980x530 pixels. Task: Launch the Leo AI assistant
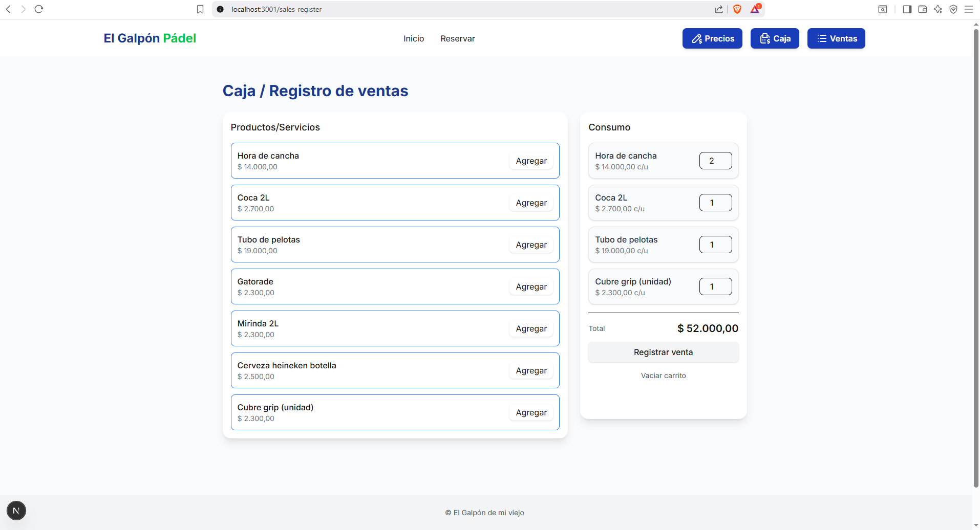click(939, 9)
